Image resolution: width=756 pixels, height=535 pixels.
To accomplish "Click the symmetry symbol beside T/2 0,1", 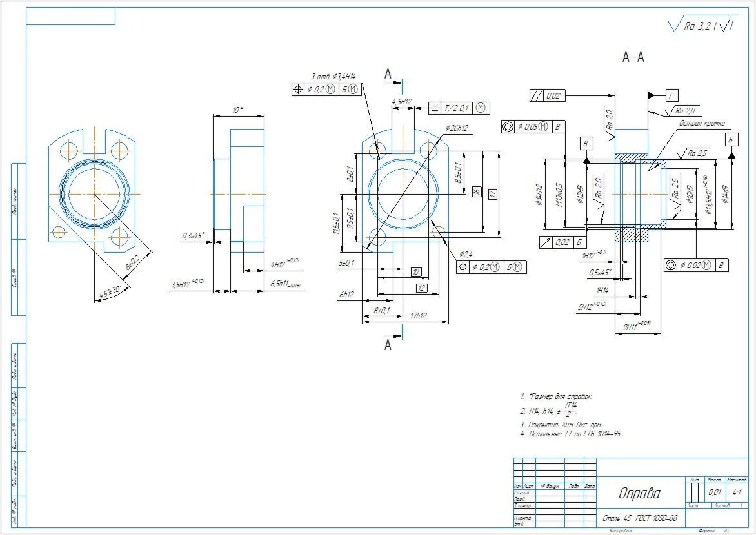I will (434, 108).
